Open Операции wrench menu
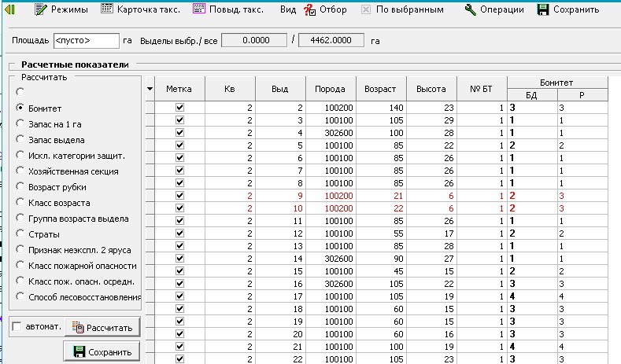Screen dimensions: 621x364 (x=494, y=9)
